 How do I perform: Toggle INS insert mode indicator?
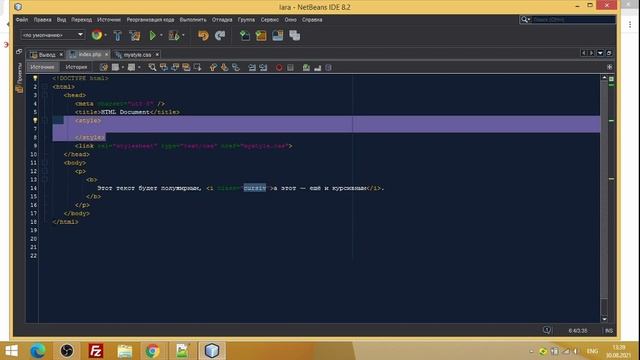click(609, 331)
